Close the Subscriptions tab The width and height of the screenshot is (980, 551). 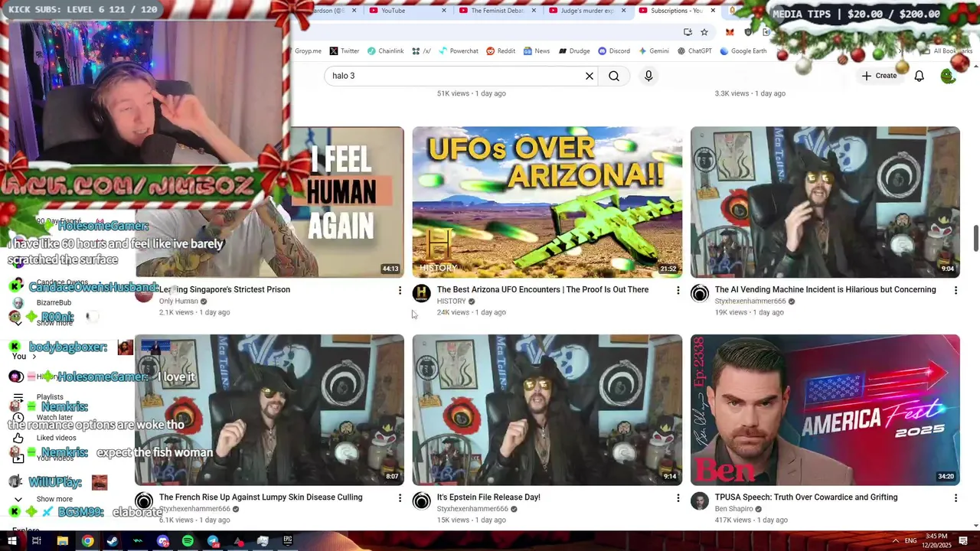tap(713, 11)
